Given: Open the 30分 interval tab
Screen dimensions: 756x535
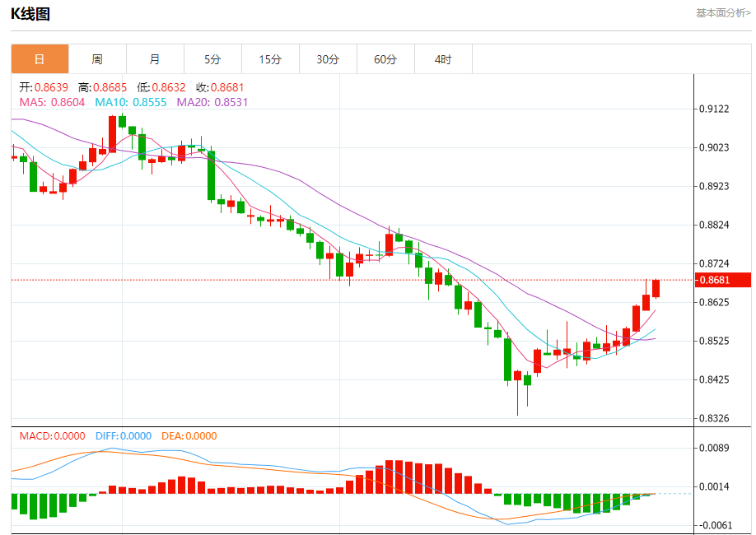Looking at the screenshot, I should 328,59.
